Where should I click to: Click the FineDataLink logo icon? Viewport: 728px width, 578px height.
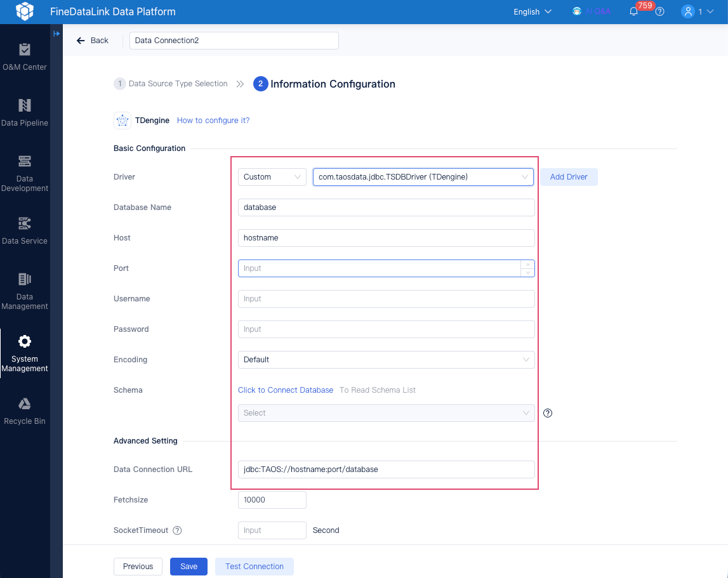(25, 11)
